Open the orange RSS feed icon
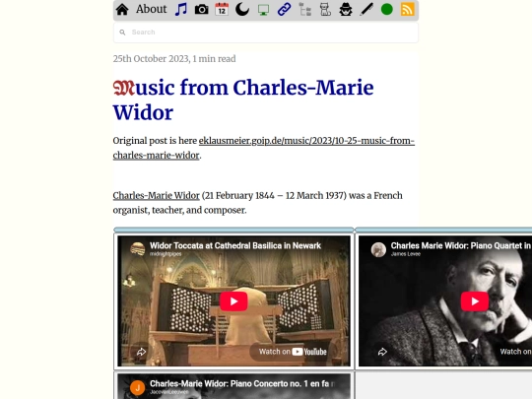The height and width of the screenshot is (399, 532). 408,9
